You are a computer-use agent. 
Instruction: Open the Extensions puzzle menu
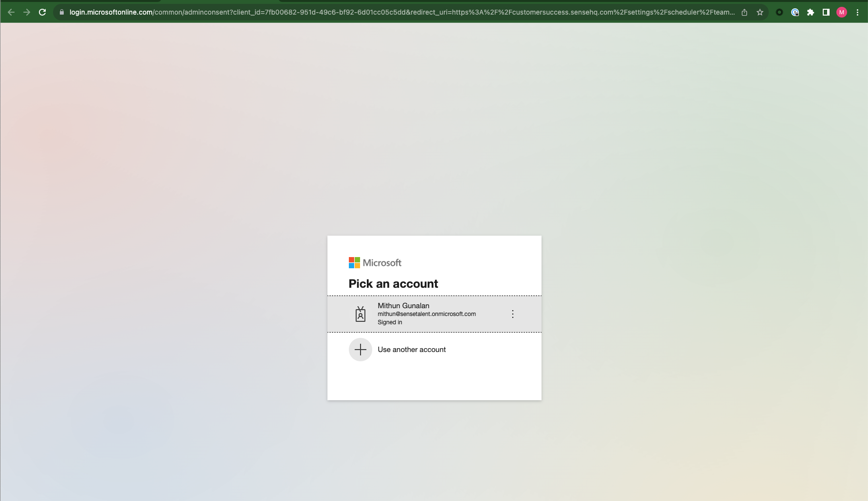tap(811, 12)
